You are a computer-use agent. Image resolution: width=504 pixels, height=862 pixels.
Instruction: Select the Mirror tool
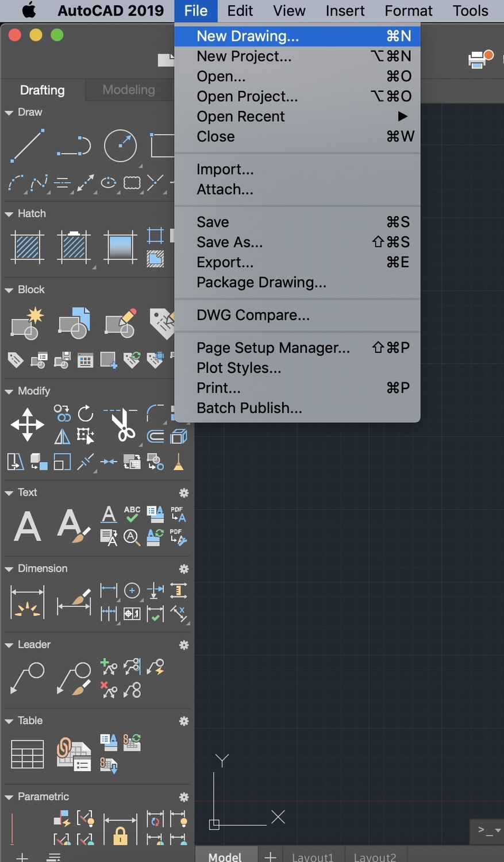[62, 437]
